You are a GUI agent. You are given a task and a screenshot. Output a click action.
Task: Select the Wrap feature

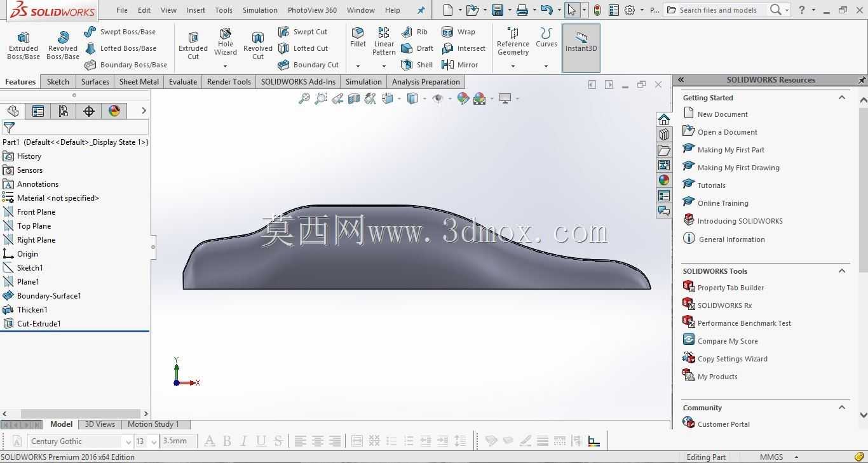(458, 32)
